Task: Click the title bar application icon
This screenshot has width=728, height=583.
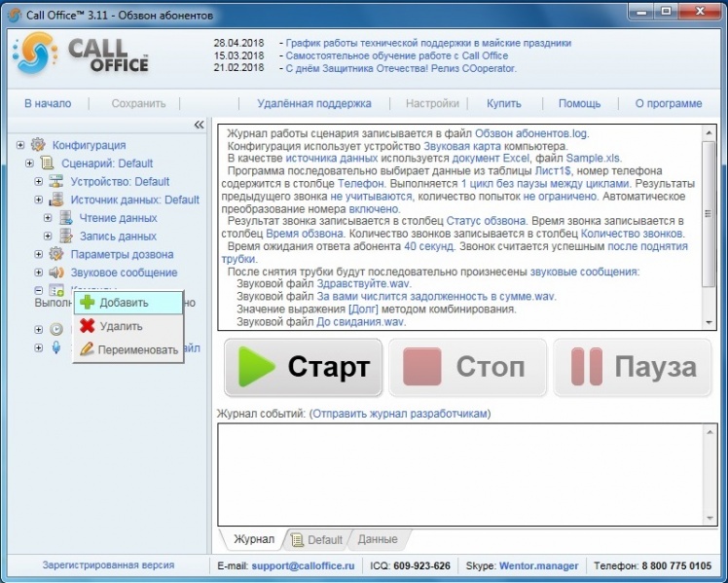Action: click(x=15, y=15)
